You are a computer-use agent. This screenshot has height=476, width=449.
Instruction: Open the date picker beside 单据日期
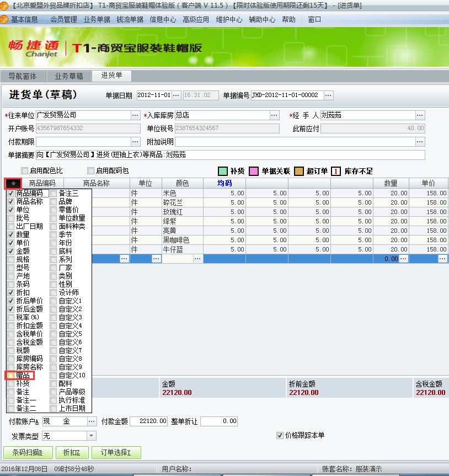(176, 94)
